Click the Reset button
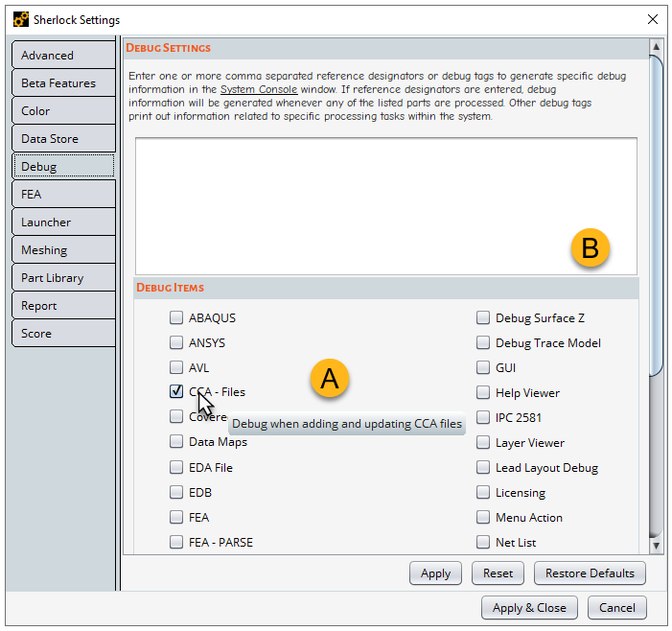Screen dimensions: 672x631 [x=498, y=573]
